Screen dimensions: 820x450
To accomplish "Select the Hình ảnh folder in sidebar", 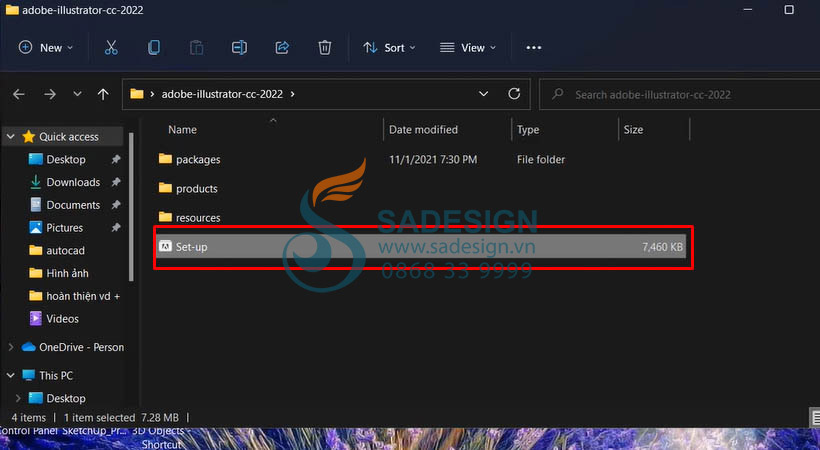I will click(x=67, y=273).
